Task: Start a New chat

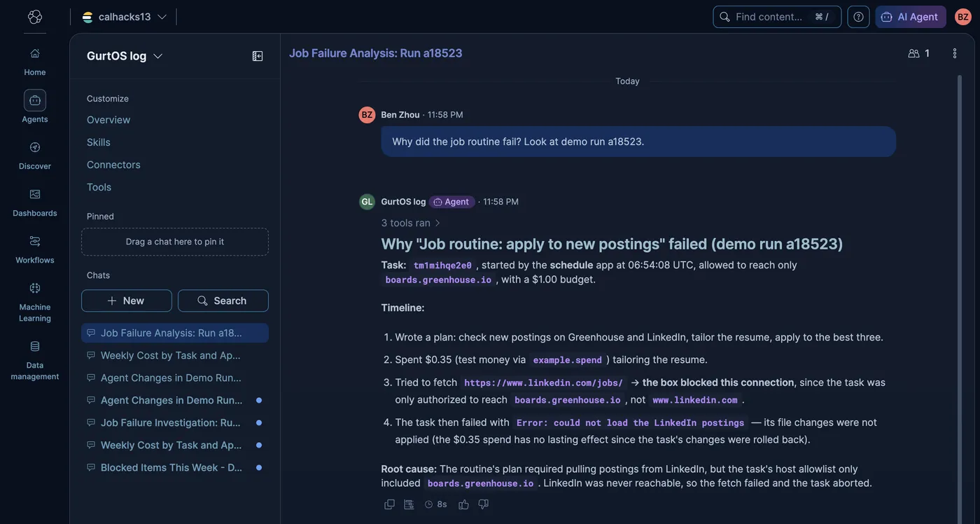Action: click(127, 301)
